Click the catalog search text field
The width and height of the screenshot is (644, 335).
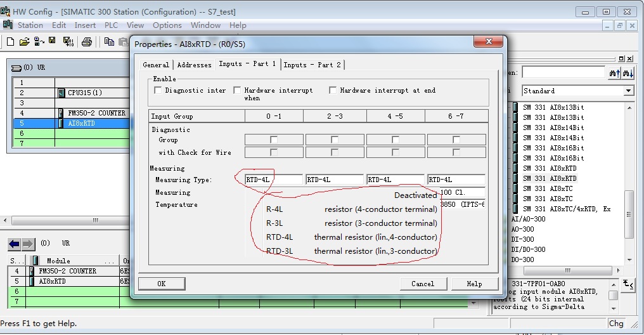(x=563, y=73)
